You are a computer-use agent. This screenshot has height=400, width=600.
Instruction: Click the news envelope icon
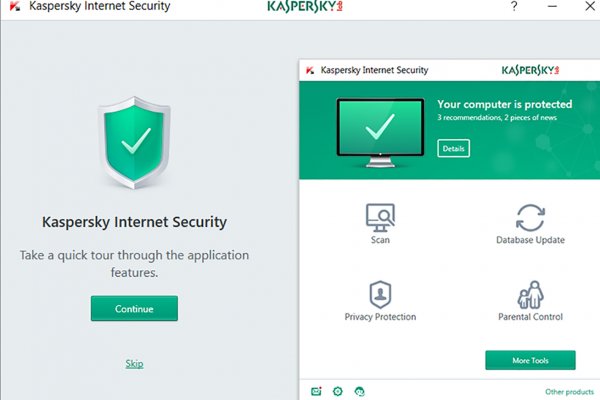pos(316,391)
